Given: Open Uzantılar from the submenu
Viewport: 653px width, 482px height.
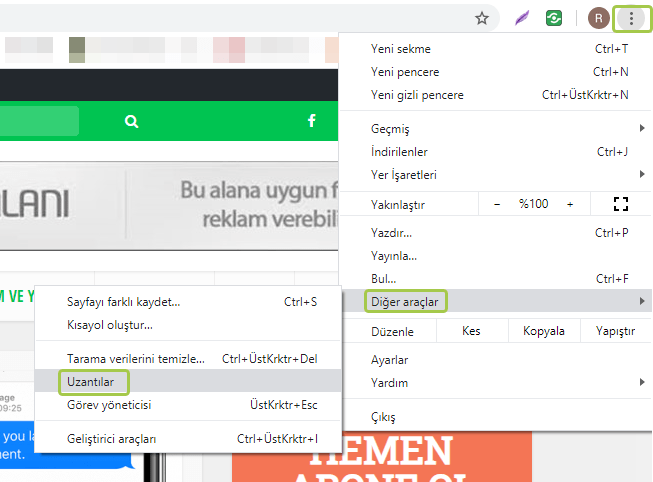Looking at the screenshot, I should coord(188,382).
